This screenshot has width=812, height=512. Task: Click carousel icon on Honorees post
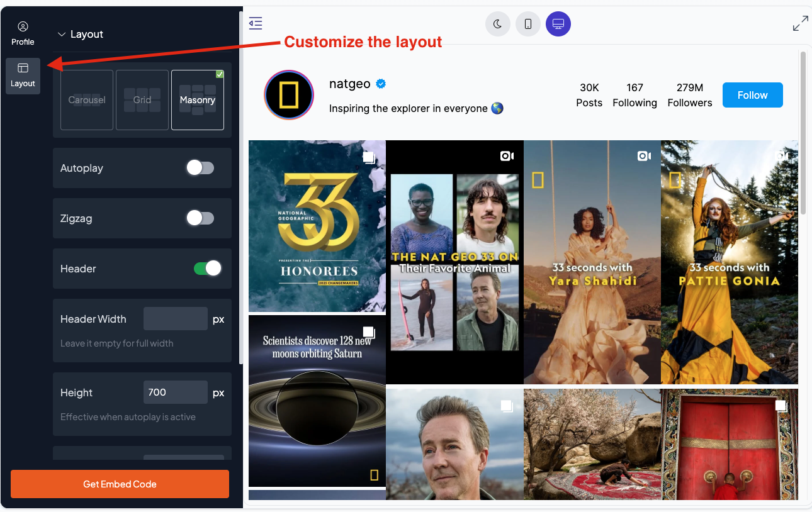(x=369, y=158)
